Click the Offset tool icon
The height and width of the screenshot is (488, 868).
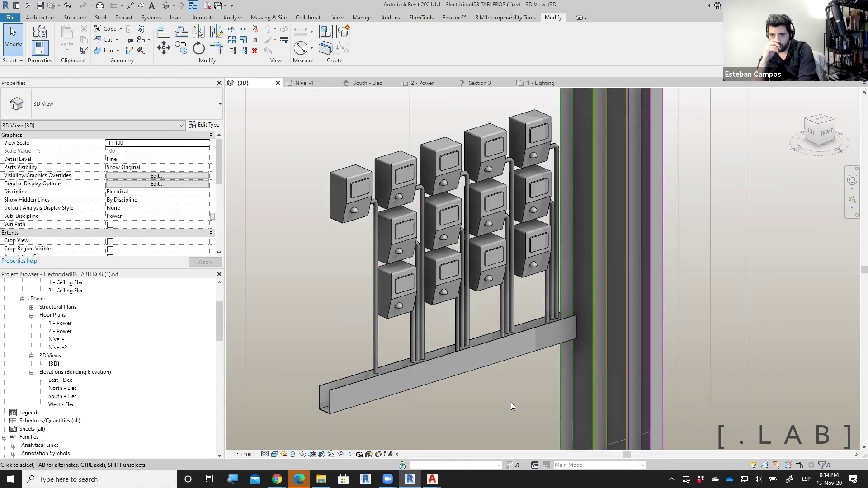(x=181, y=32)
